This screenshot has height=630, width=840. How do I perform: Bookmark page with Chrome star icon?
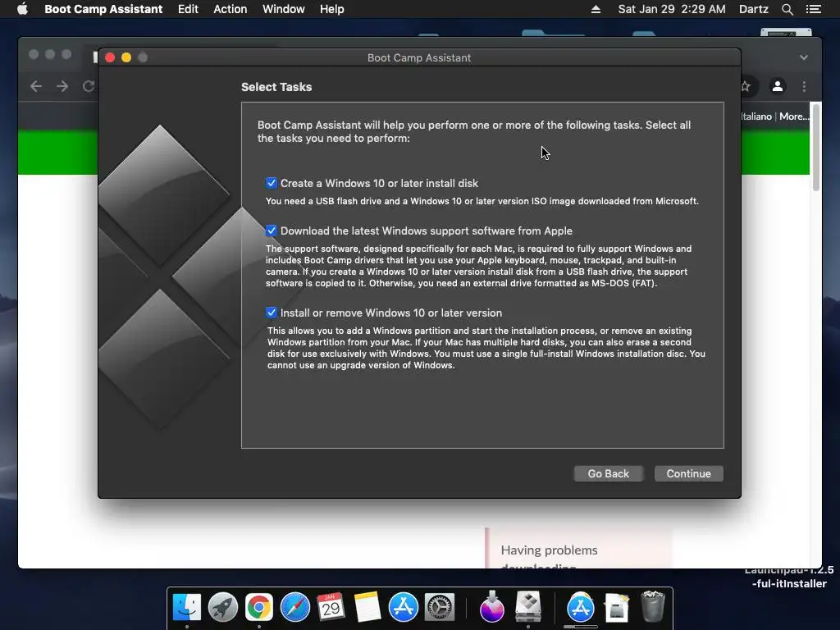(x=745, y=86)
